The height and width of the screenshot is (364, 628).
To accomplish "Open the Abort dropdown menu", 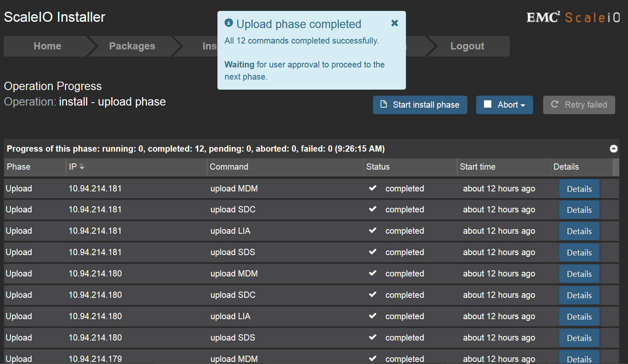I will pos(504,105).
